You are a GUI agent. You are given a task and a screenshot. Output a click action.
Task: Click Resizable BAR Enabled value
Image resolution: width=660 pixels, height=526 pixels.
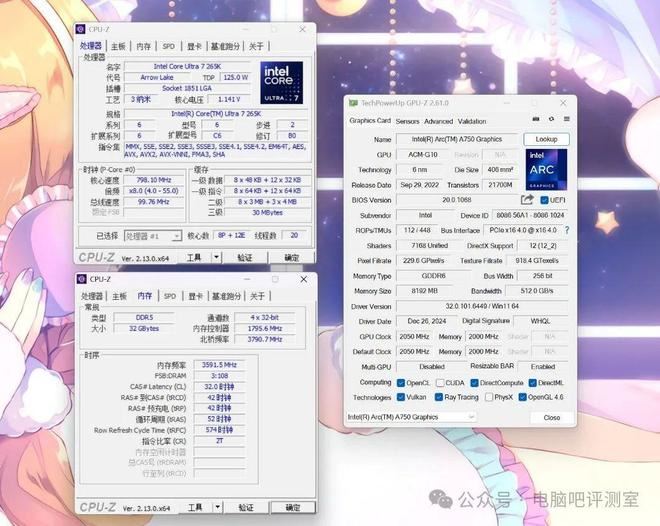[x=543, y=367]
